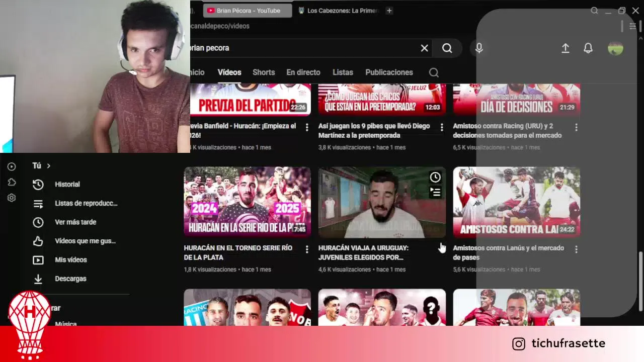Viewport: 644px width, 362px height.
Task: Click the thumbs-up icon for liked videos
Action: tap(38, 241)
